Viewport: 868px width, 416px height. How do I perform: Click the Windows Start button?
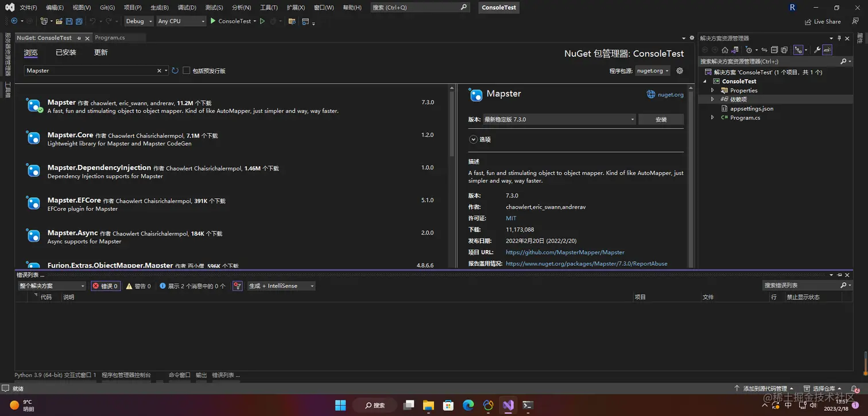[340, 405]
